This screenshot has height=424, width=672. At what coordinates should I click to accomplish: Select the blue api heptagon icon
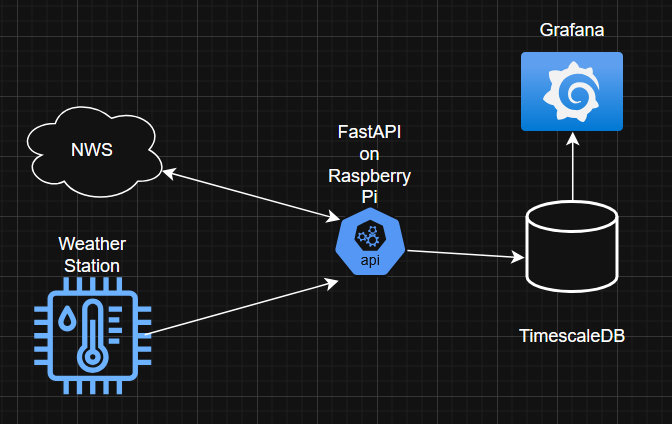[370, 241]
